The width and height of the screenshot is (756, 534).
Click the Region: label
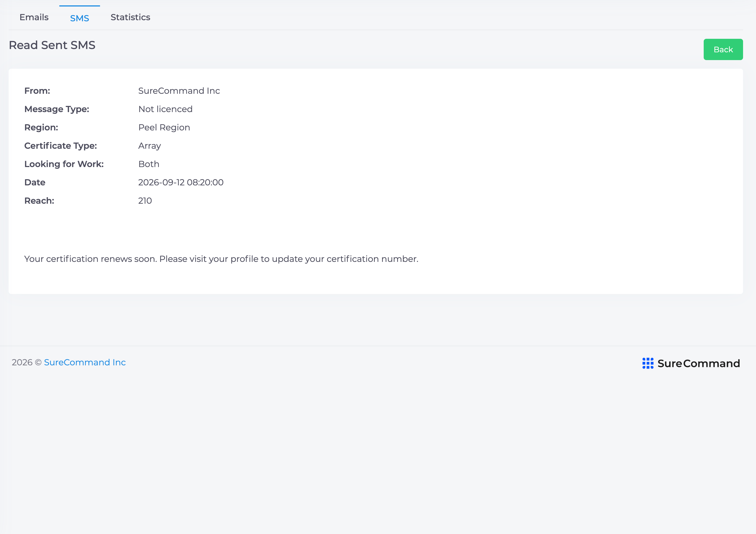point(41,128)
